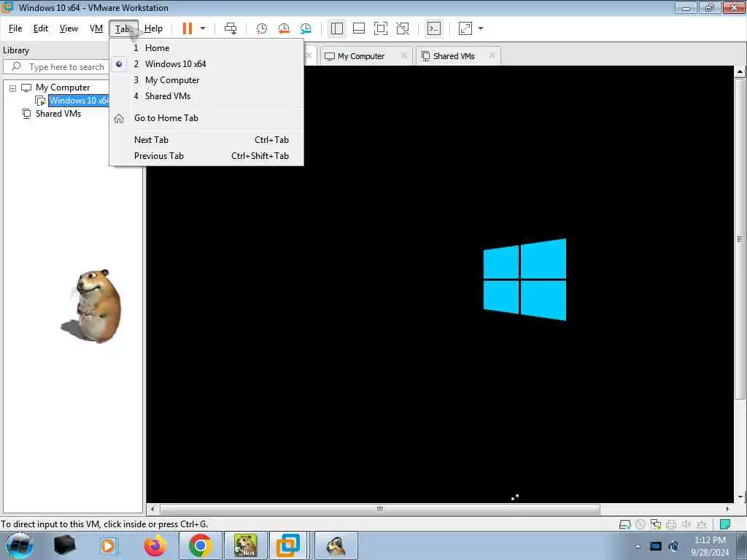Click the scroll-right arrow below the VM

[x=727, y=509]
